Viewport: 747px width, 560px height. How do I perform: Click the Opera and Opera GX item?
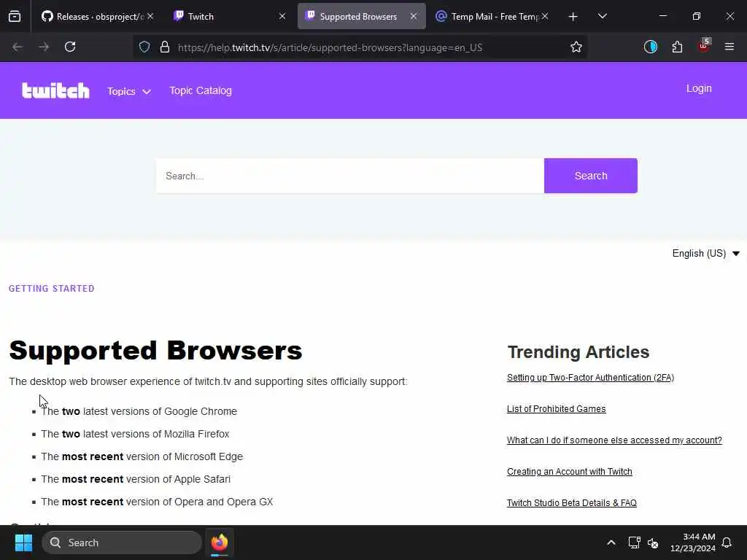(158, 502)
